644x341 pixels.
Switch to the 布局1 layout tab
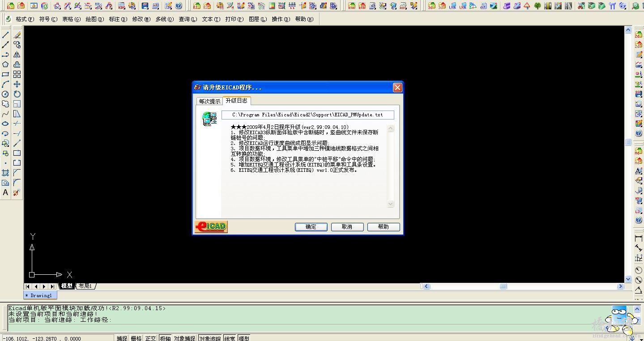(x=85, y=286)
